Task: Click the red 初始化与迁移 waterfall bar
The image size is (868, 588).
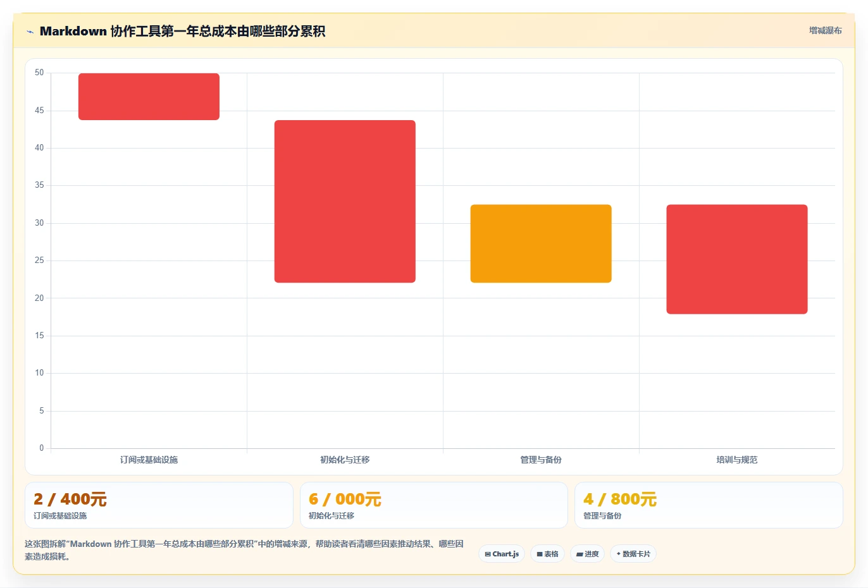Action: 345,202
